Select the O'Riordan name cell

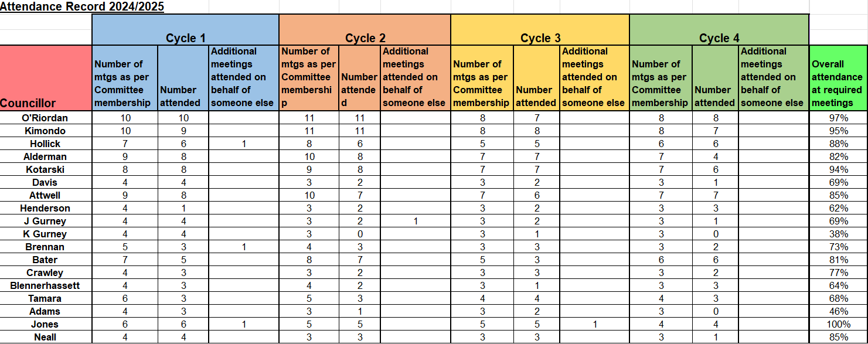point(46,118)
